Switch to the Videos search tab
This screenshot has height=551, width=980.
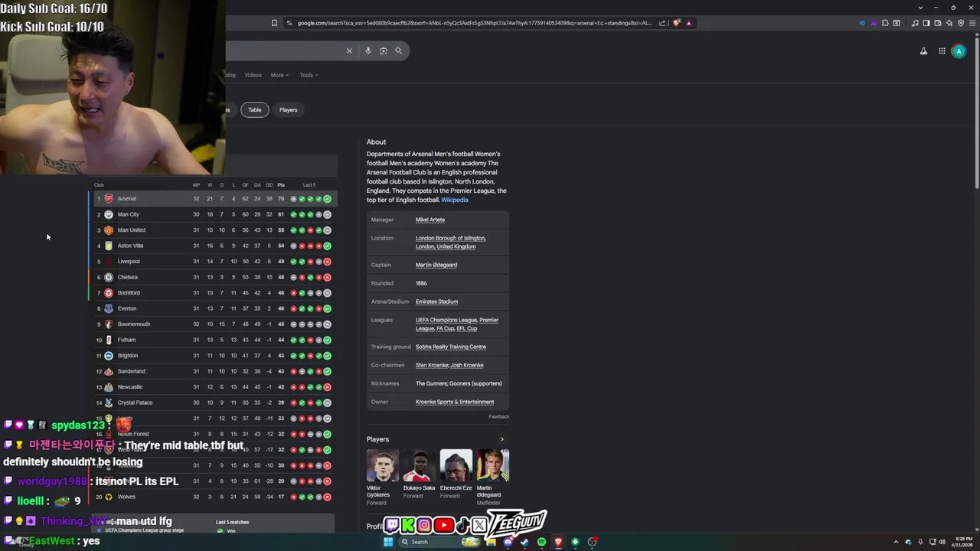point(253,75)
